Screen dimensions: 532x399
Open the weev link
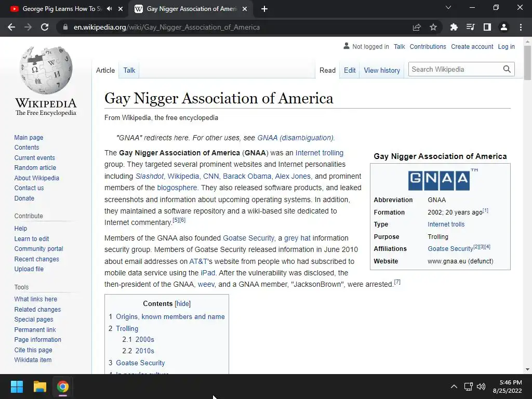[x=206, y=284]
